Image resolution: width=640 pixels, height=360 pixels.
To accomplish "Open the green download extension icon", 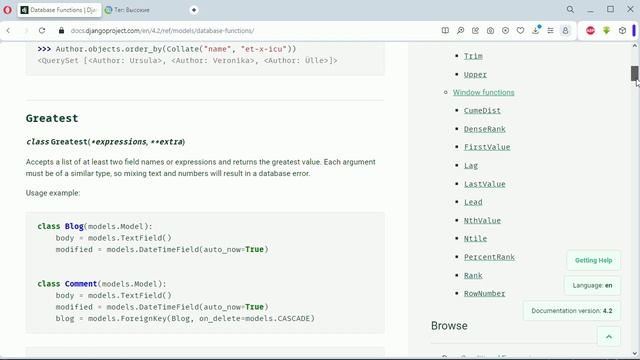I will coord(607,31).
